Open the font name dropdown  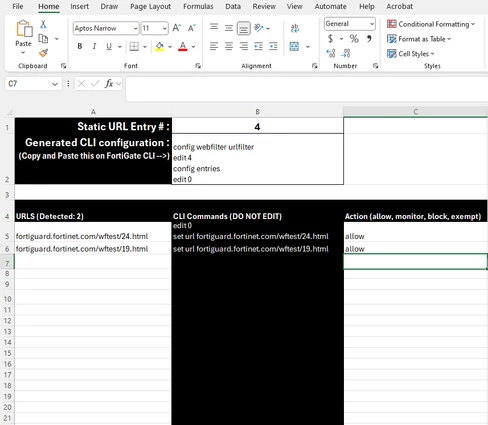(135, 28)
